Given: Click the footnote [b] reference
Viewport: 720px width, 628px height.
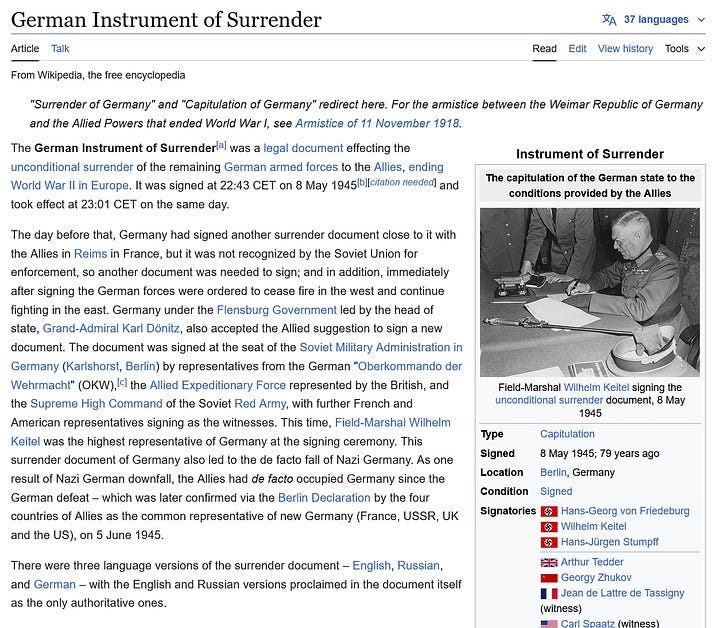Looking at the screenshot, I should pos(362,182).
